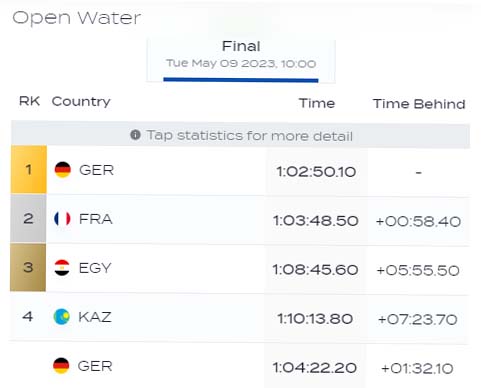The height and width of the screenshot is (388, 481).
Task: Open the Tap statistics for more detail banner
Action: 240,135
